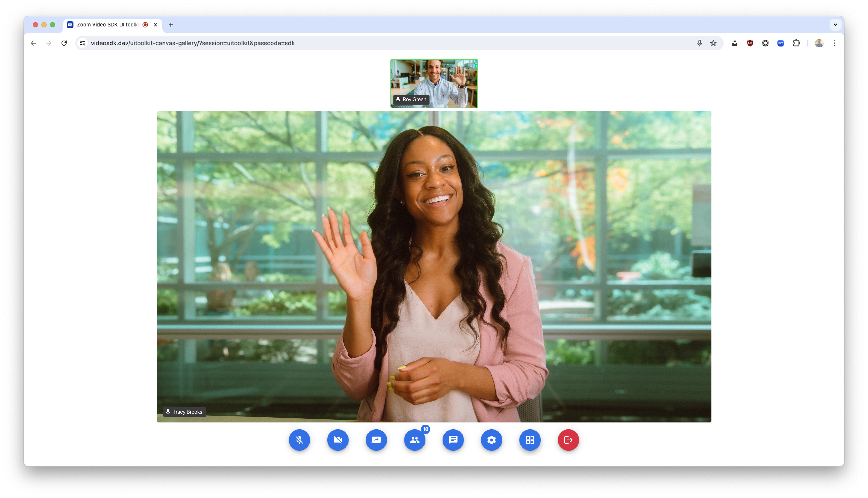Select the Zoom Video SDK UI toolkit tab

[x=106, y=25]
